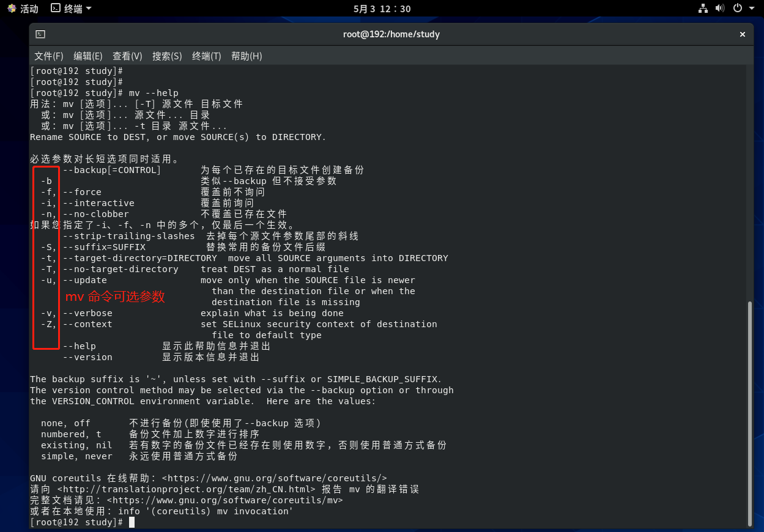Open the 编辑(E) menu
Viewport: 764px width, 532px height.
[88, 56]
